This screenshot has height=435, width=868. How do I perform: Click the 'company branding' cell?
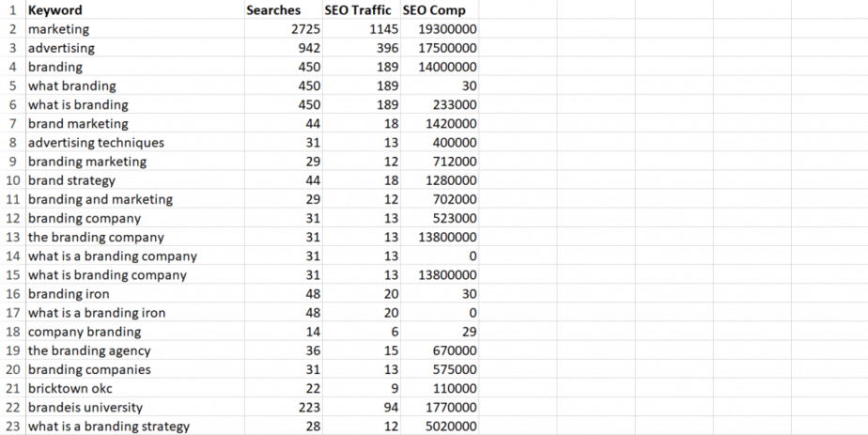85,332
